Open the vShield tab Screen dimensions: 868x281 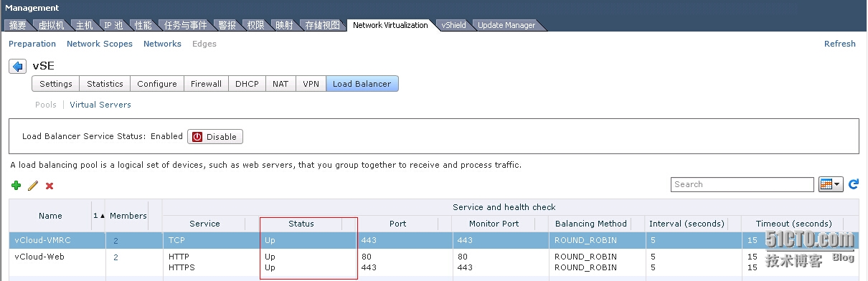tap(453, 25)
